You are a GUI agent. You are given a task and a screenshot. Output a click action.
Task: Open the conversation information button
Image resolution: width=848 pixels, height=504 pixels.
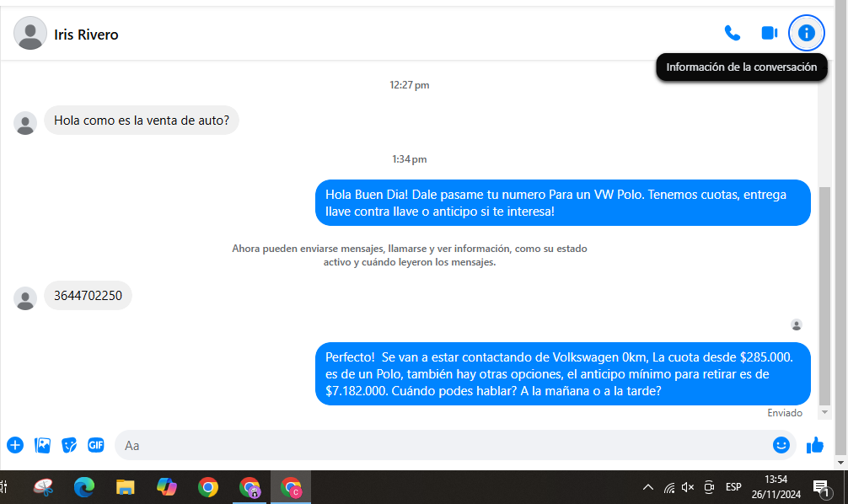[807, 33]
